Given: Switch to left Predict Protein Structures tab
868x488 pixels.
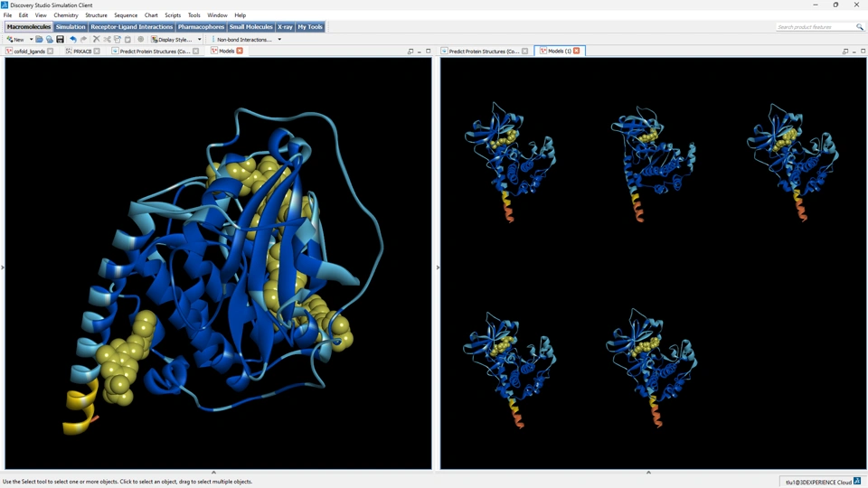Looking at the screenshot, I should pos(155,51).
